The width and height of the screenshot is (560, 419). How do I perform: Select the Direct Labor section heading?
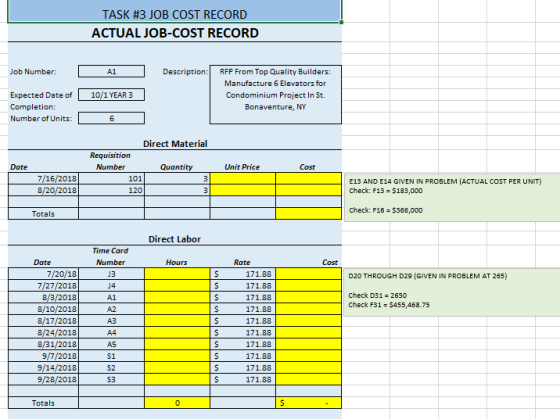(175, 239)
